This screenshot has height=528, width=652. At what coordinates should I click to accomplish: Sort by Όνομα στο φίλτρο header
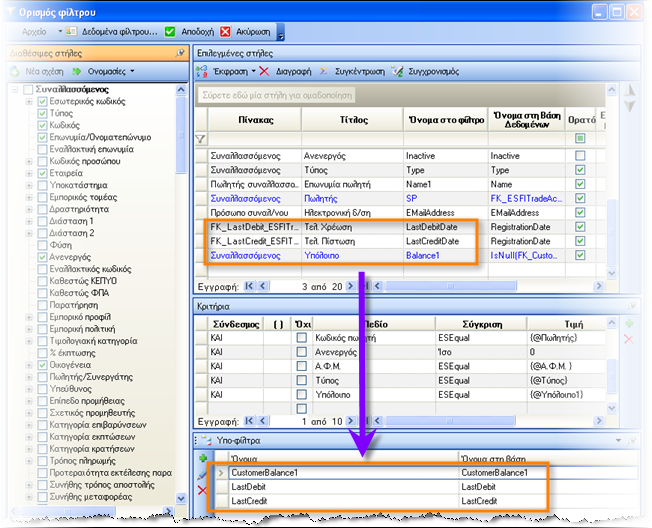446,120
